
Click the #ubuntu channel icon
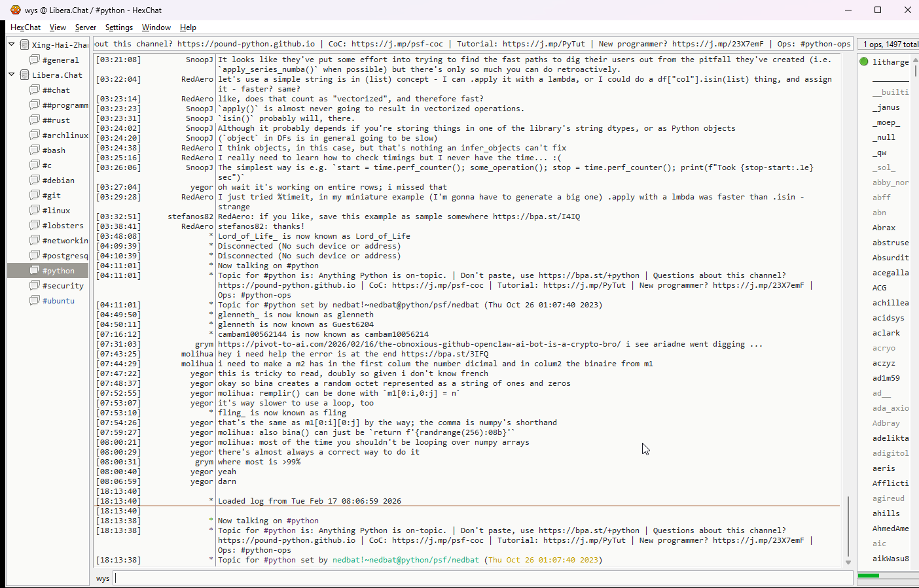[x=35, y=300]
